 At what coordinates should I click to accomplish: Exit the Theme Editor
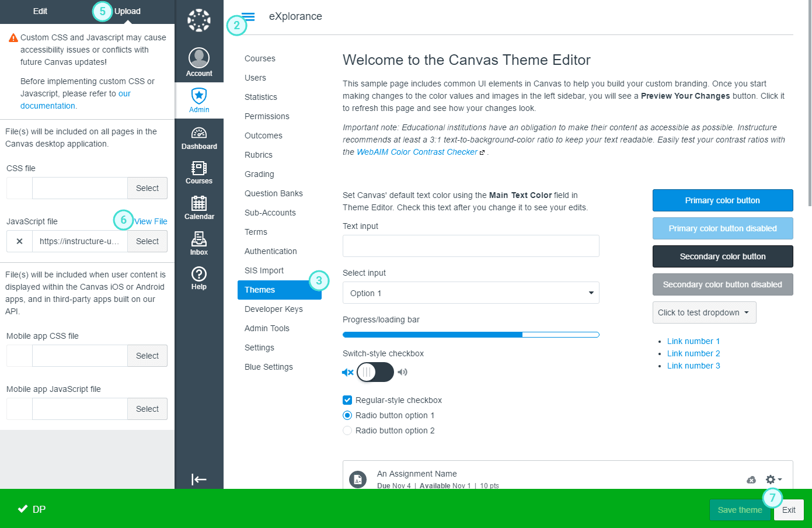click(x=789, y=510)
